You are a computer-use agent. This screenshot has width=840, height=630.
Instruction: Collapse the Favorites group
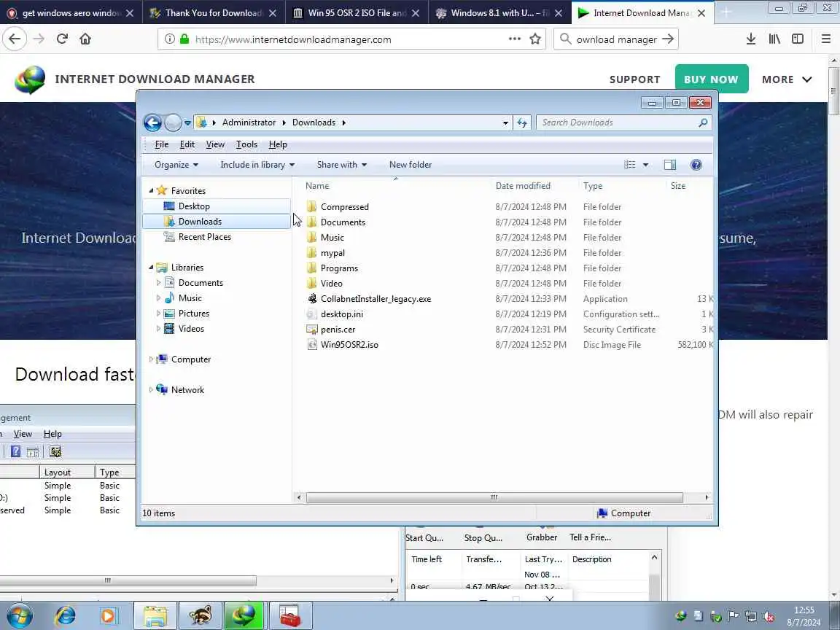point(151,191)
